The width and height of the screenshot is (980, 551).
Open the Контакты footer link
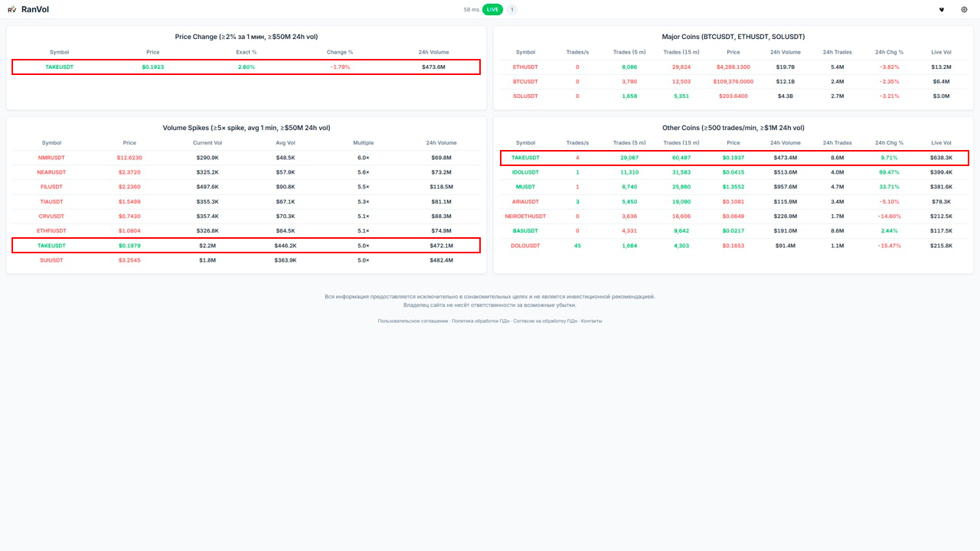591,321
